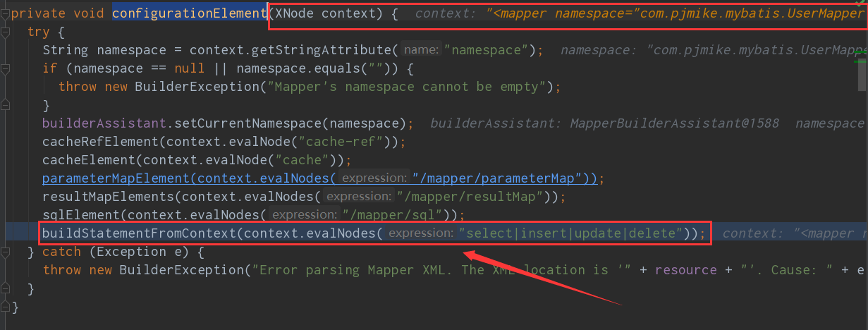Click the resultMapElements method call
The width and height of the screenshot is (868, 330).
(x=108, y=197)
